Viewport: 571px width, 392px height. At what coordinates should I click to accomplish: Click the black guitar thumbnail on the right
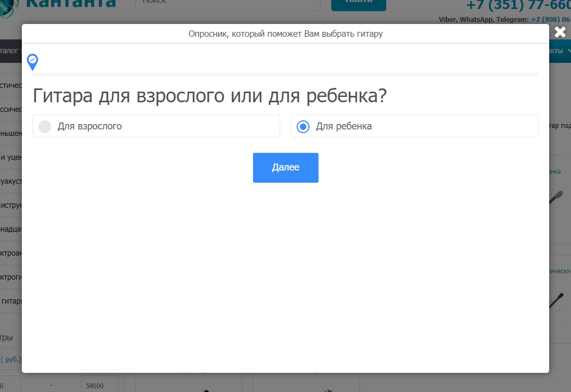coord(558,300)
